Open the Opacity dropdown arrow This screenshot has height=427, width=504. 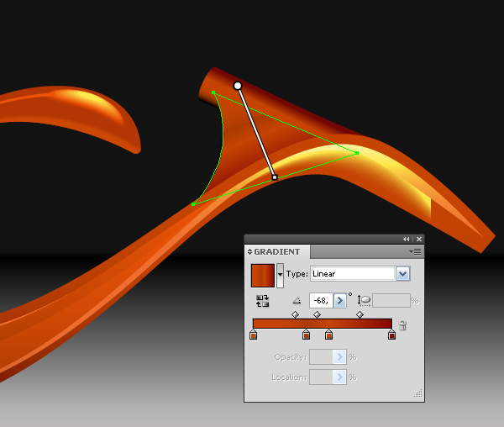pyautogui.click(x=339, y=357)
